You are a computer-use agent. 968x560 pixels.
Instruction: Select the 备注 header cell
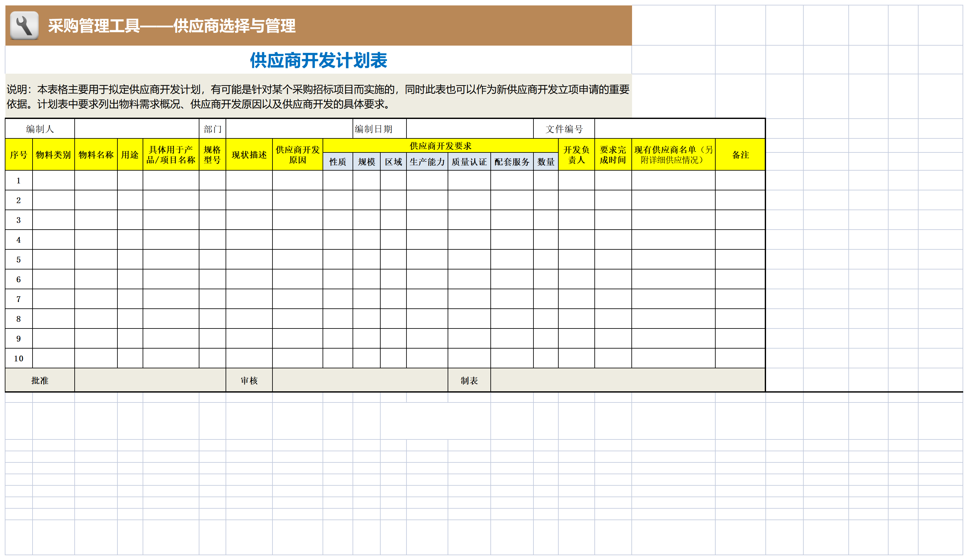pos(740,155)
